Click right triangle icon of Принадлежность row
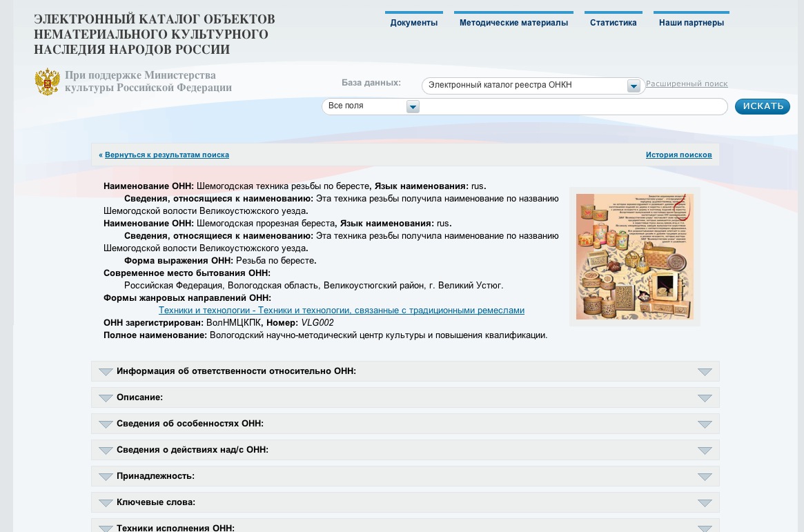This screenshot has height=532, width=804. 705,477
